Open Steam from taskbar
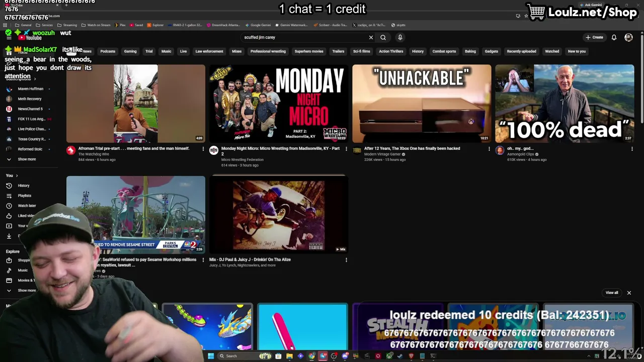The height and width of the screenshot is (362, 644). [x=399, y=356]
